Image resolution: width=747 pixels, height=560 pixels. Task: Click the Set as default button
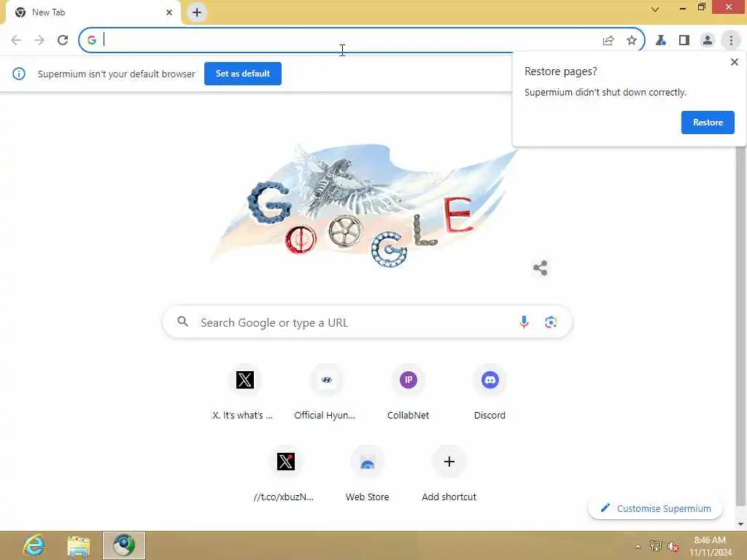[x=243, y=74]
